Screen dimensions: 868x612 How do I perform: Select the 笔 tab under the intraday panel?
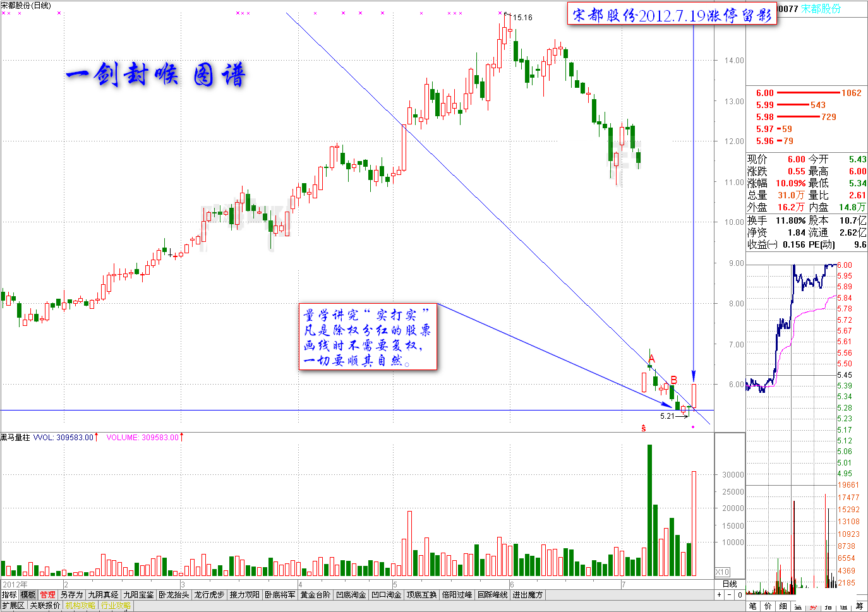pos(753,606)
